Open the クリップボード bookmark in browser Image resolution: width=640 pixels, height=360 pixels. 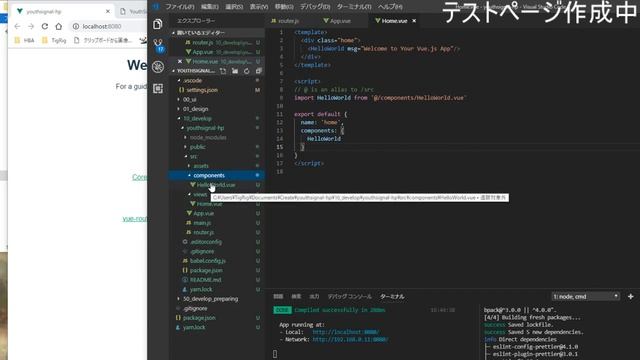click(x=103, y=40)
